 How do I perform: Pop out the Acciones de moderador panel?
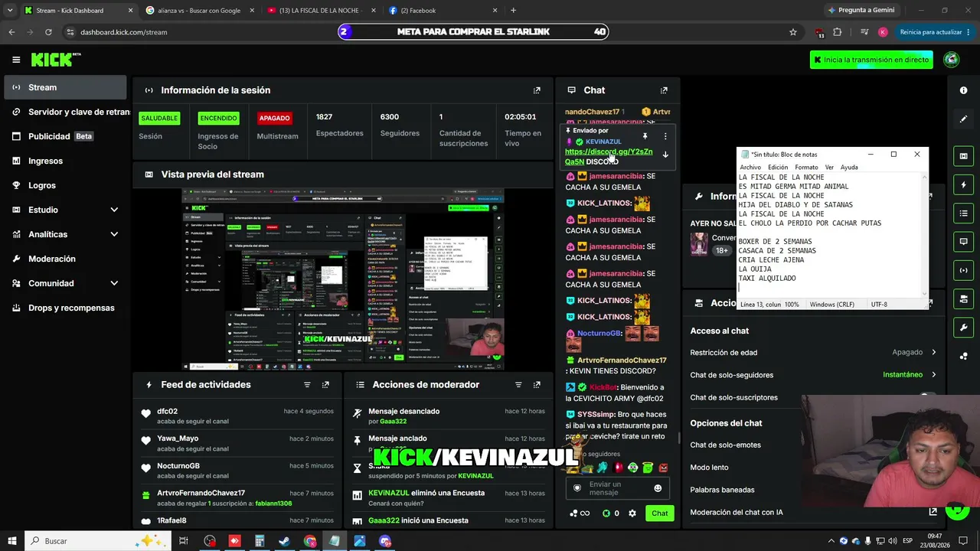click(537, 385)
